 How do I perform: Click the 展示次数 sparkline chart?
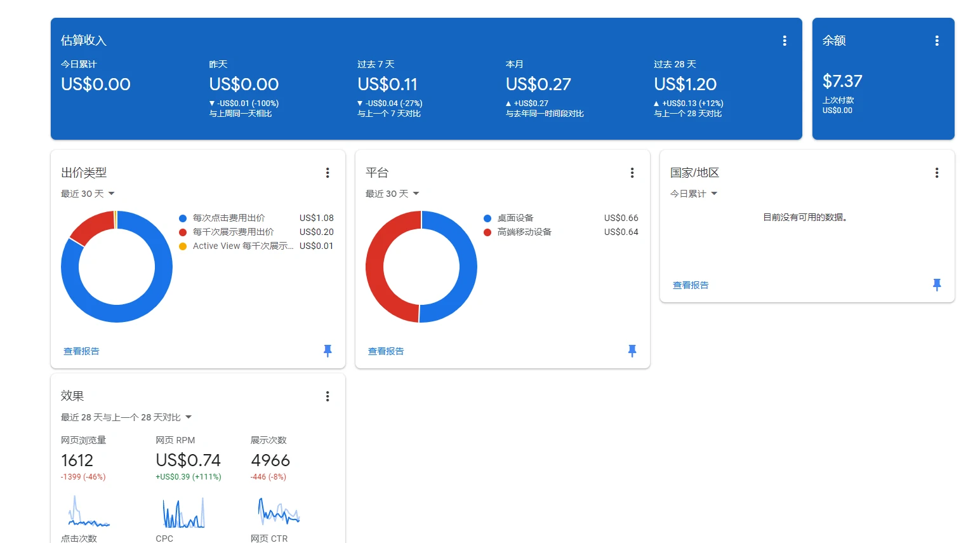(279, 512)
